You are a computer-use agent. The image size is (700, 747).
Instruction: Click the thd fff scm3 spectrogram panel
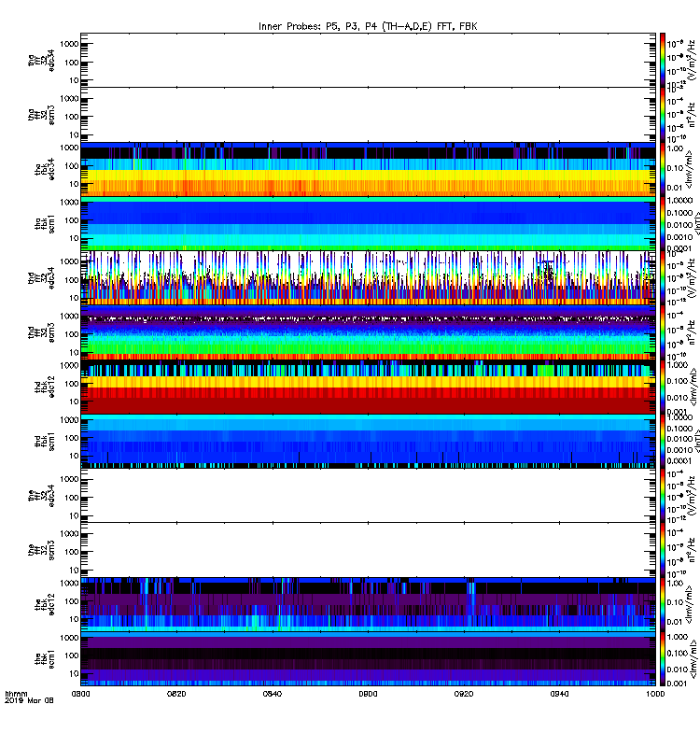pyautogui.click(x=368, y=332)
